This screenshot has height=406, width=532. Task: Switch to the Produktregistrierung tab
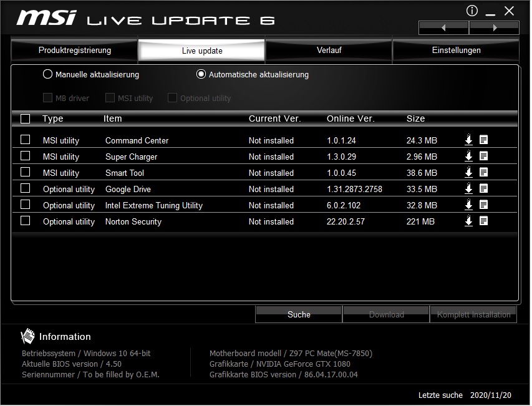[x=75, y=51]
